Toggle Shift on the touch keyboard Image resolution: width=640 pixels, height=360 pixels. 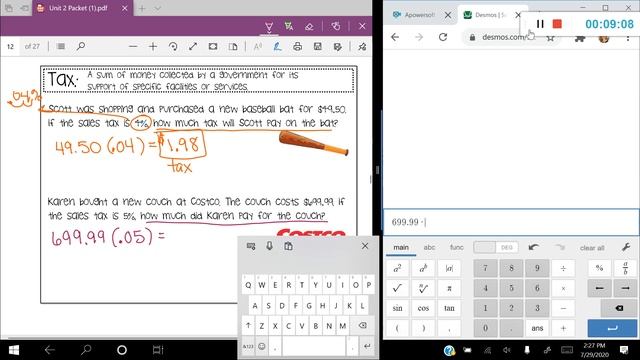coord(248,326)
